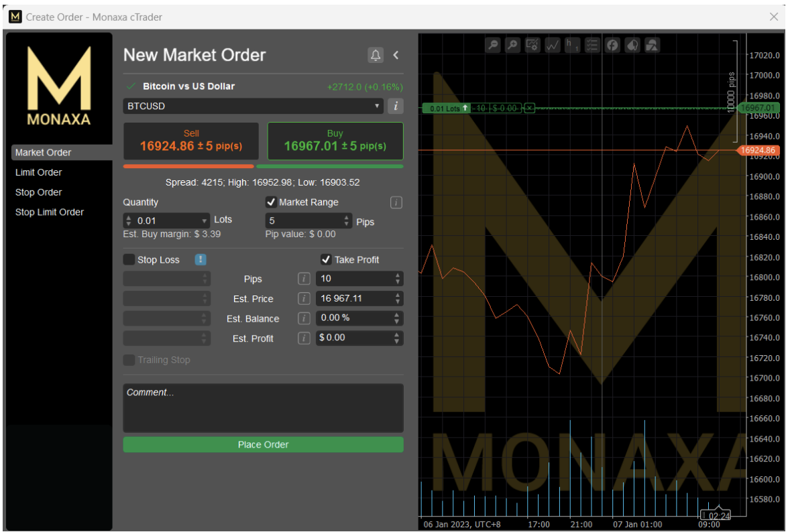Adjust the Take Profit pips stepper
This screenshot has height=532, width=790.
[398, 278]
